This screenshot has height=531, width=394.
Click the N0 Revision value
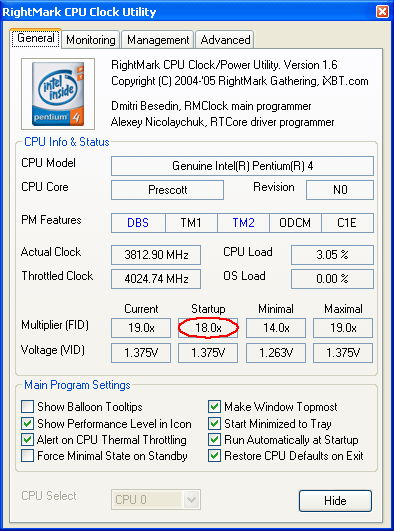click(340, 190)
